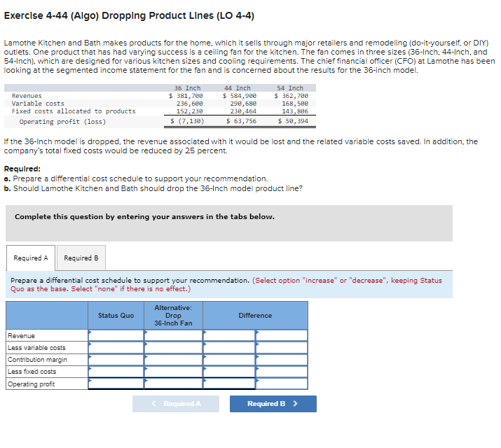501x448 pixels.
Task: Click Contribution margin Difference amount cell
Action: click(x=229, y=360)
